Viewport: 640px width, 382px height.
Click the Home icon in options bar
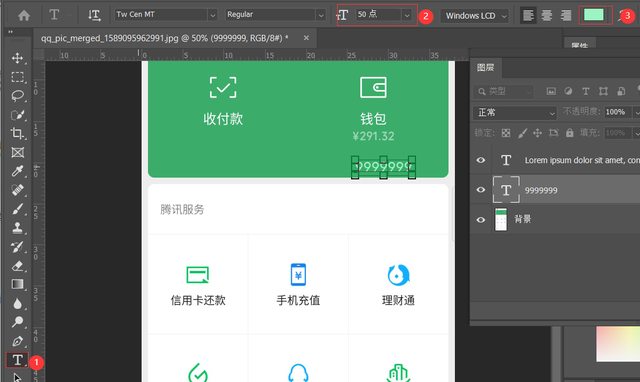click(24, 16)
